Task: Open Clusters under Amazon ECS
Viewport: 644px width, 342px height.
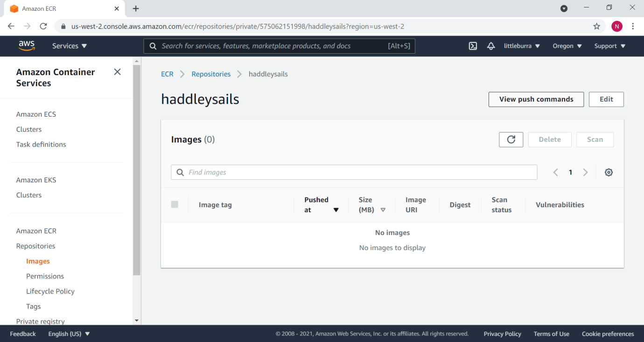Action: click(29, 129)
